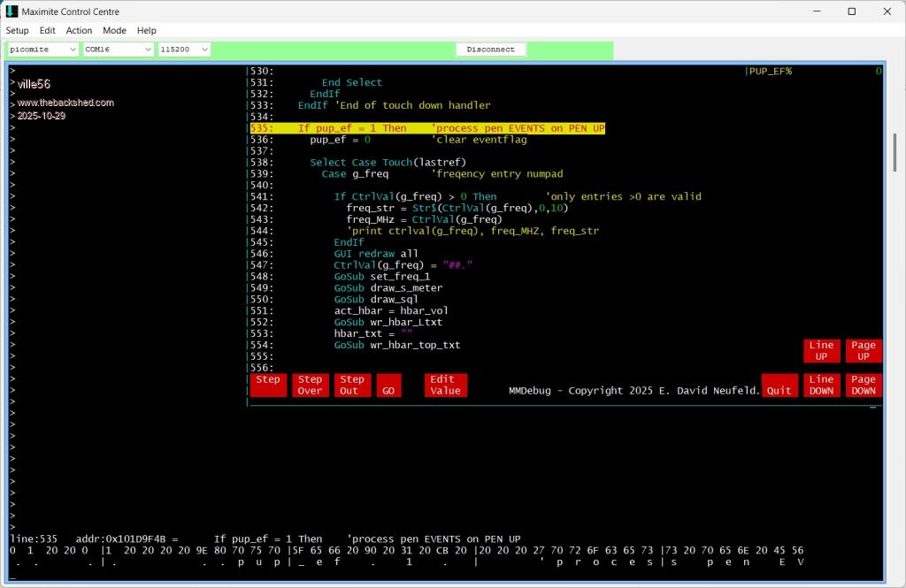Expand the COM16 port dropdown
This screenshot has height=588, width=906.
click(118, 50)
